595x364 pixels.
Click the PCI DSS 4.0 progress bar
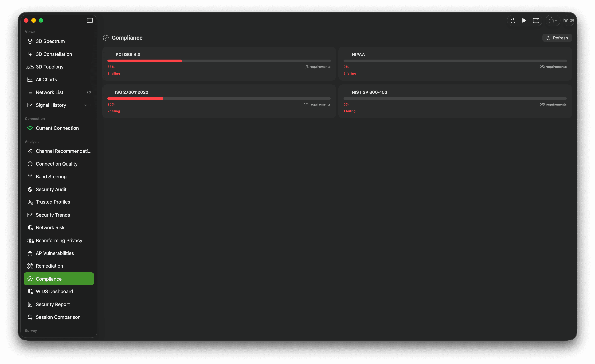tap(219, 61)
